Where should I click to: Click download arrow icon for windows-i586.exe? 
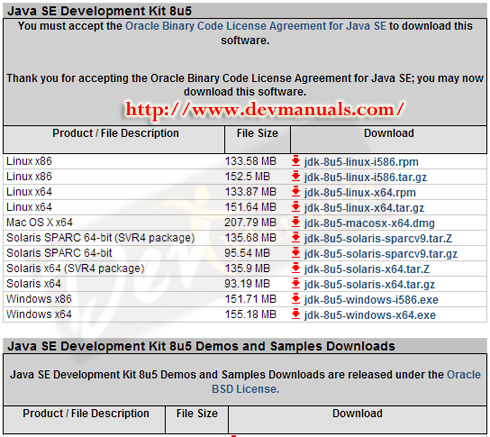tap(296, 299)
